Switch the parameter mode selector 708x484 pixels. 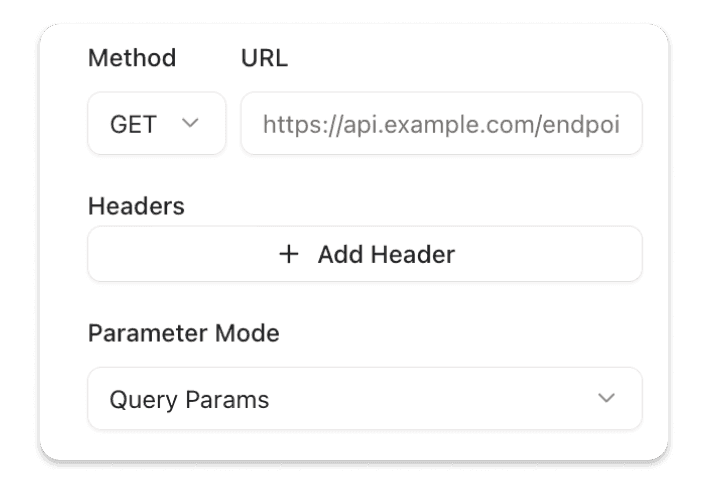coord(365,399)
